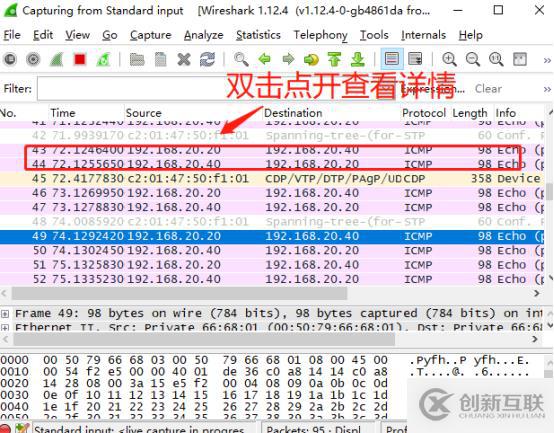Zoom out on packet text icon

pyautogui.click(x=473, y=59)
